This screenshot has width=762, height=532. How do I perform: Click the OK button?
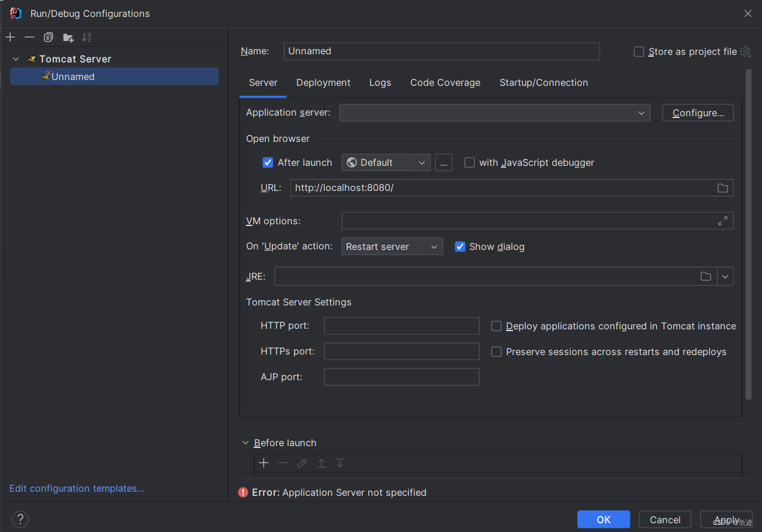point(604,519)
